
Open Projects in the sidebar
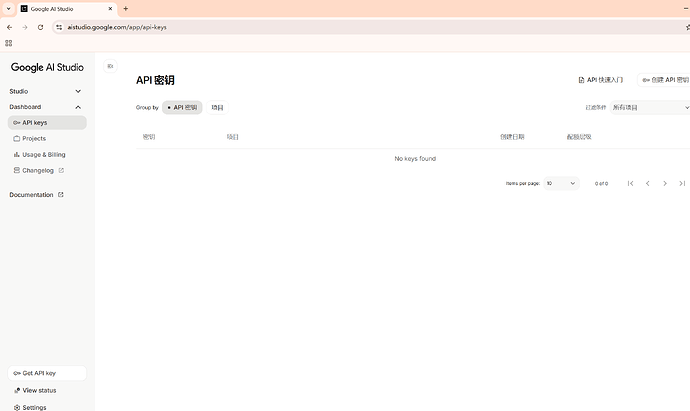pyautogui.click(x=47, y=139)
